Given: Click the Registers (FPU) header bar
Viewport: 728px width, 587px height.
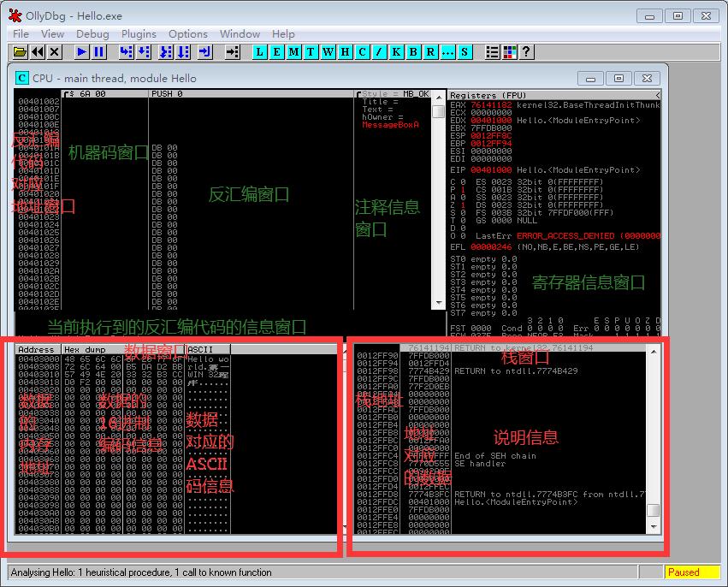Looking at the screenshot, I should [x=553, y=95].
